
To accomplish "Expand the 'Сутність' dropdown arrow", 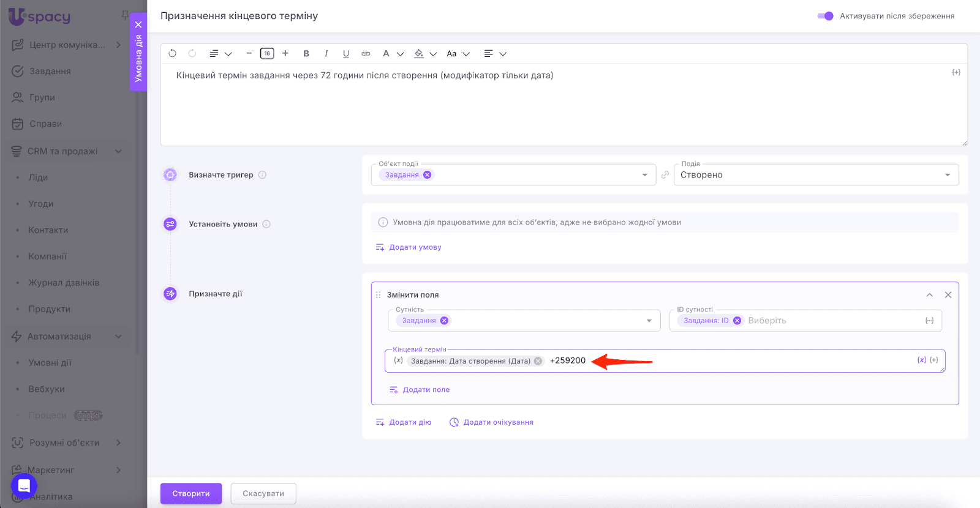I will (x=649, y=321).
